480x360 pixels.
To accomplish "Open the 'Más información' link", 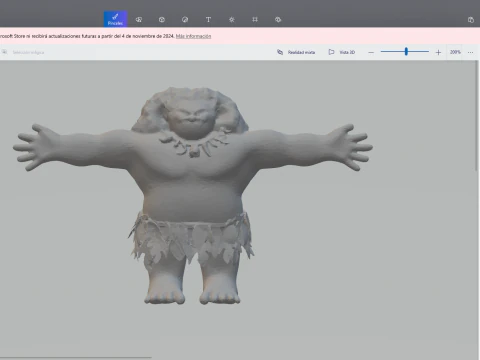I will click(193, 36).
